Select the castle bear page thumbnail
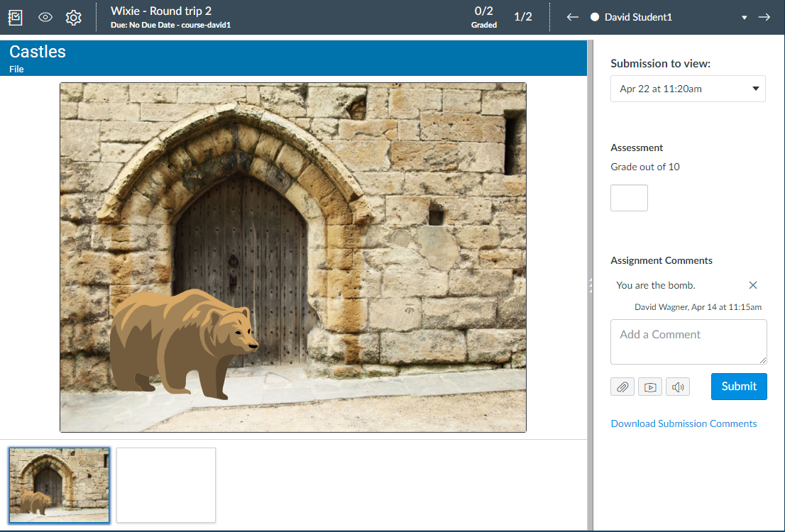The image size is (785, 532). (59, 485)
